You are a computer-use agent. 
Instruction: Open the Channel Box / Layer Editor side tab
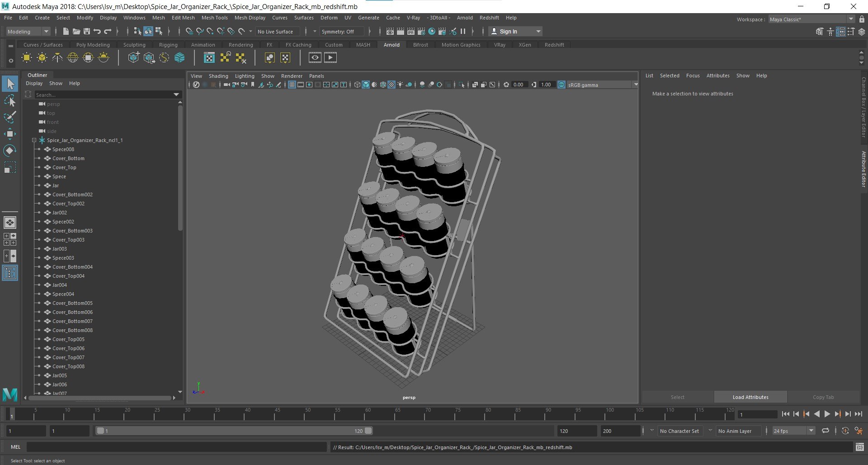[863, 107]
